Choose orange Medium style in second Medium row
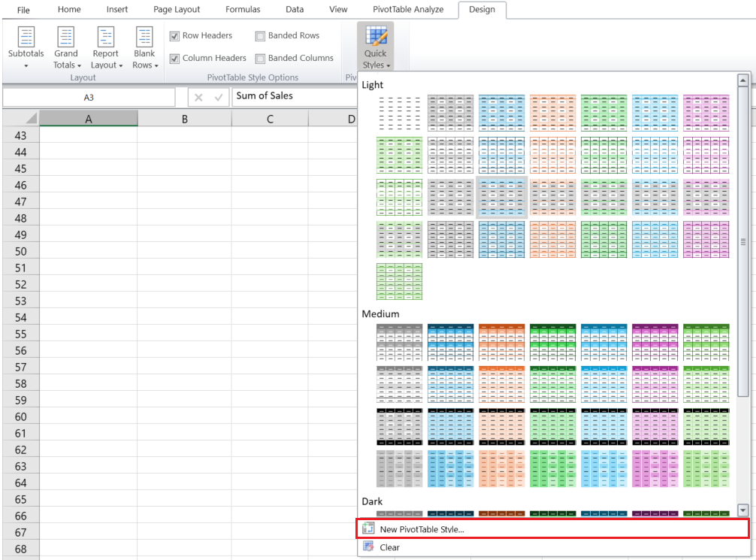This screenshot has width=756, height=560. click(501, 384)
